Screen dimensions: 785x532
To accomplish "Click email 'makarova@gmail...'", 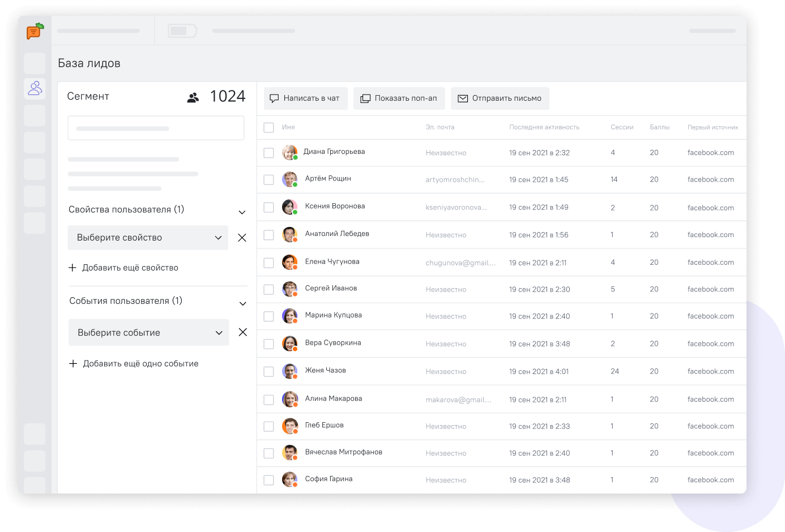I will coord(458,400).
